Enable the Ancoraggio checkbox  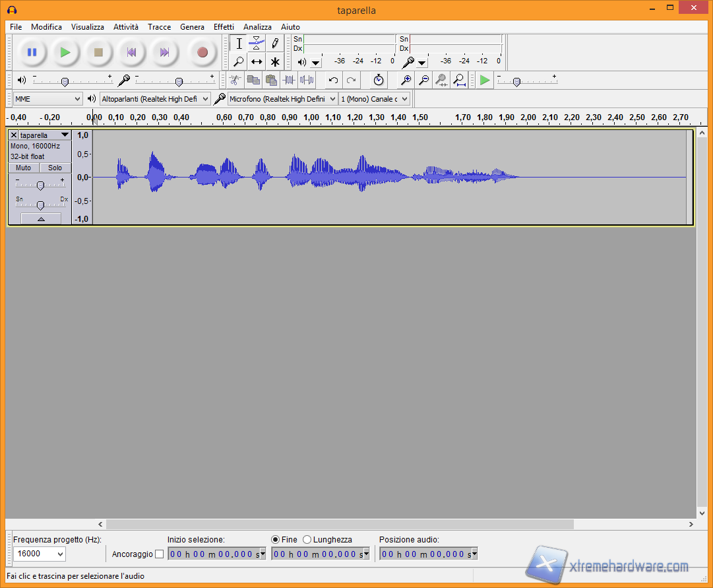tap(159, 554)
